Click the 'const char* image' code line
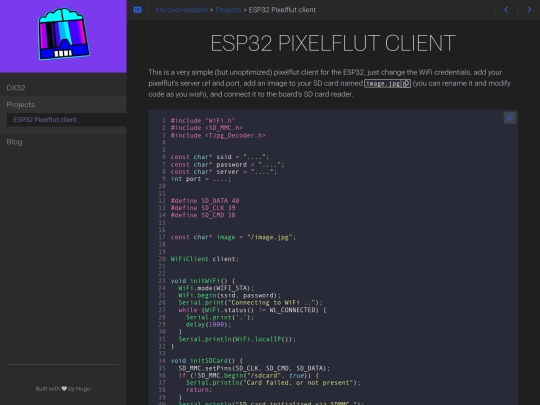This screenshot has height=405, width=540. (x=233, y=237)
